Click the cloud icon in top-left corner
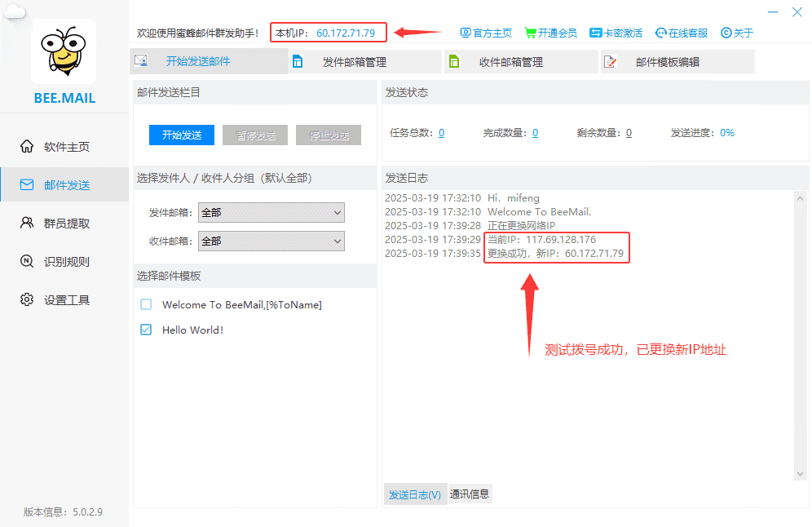This screenshot has height=527, width=812. coord(15,11)
